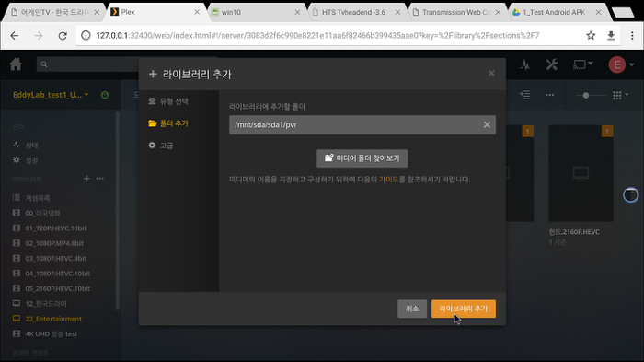644x362 pixels.
Task: Clear the folder path with X icon
Action: 487,124
